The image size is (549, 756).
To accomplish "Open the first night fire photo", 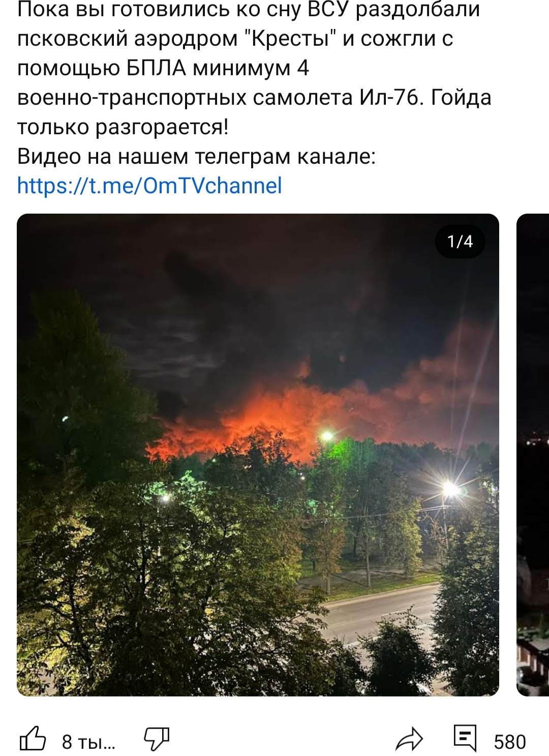I will click(x=258, y=455).
